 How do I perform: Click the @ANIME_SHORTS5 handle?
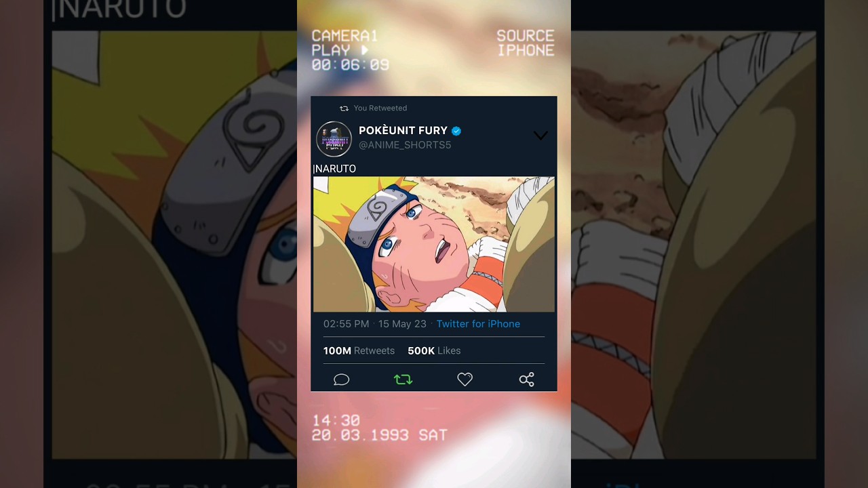point(405,145)
